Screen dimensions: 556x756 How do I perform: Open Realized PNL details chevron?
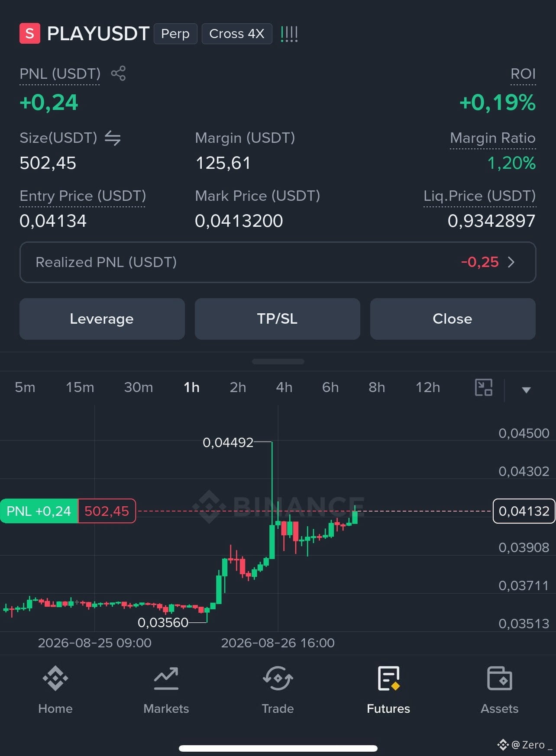[511, 262]
